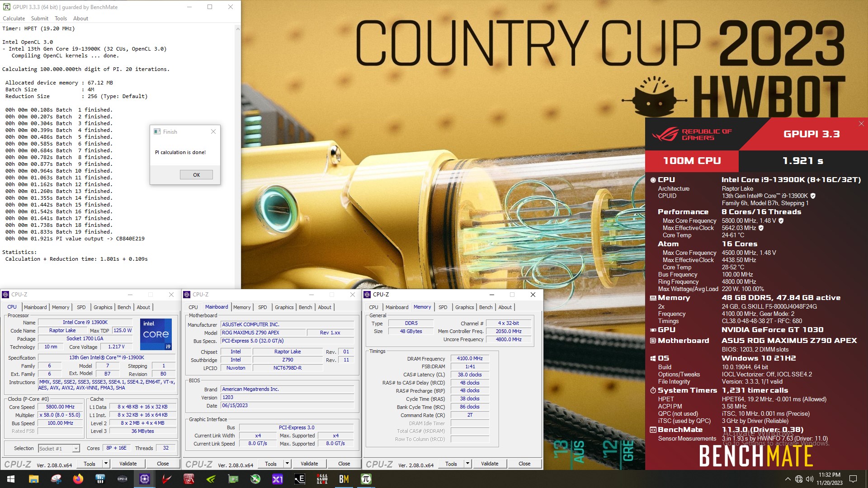868x488 pixels.
Task: Click the white-blue HWiNFO-style taskbar icon
Action: (x=100, y=479)
